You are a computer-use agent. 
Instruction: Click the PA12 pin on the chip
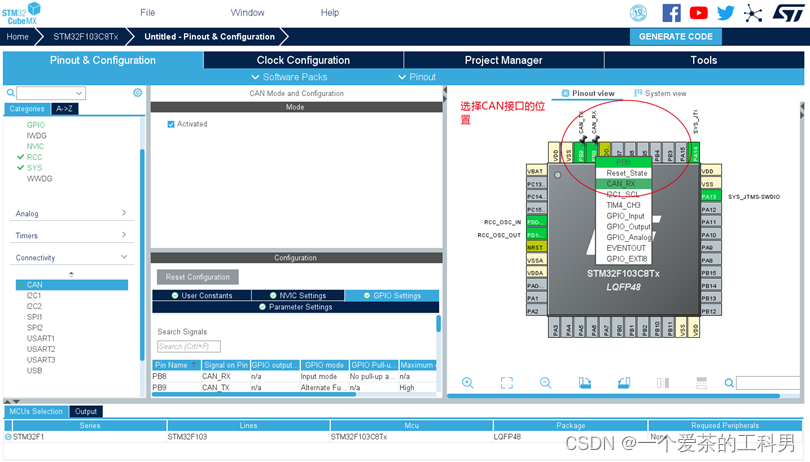tap(711, 209)
